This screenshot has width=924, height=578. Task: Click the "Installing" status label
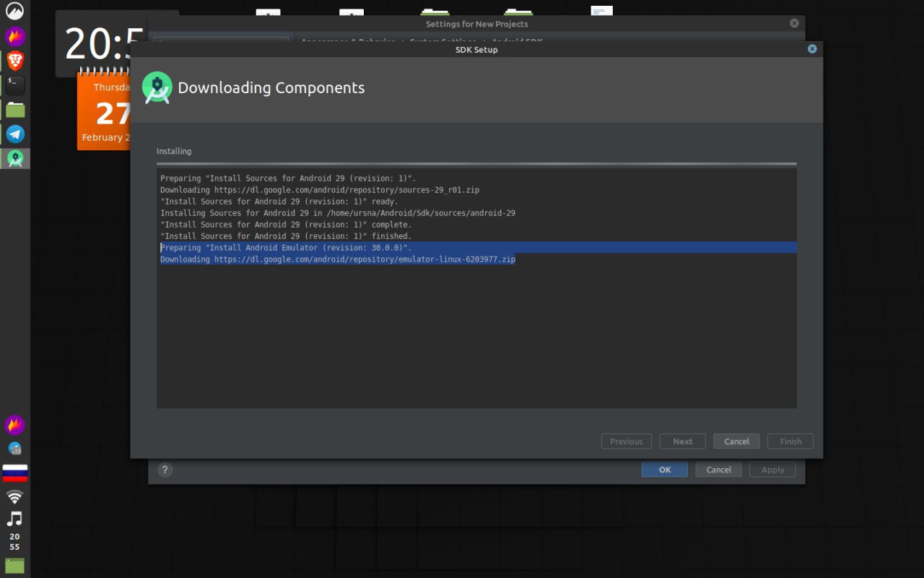(x=174, y=151)
